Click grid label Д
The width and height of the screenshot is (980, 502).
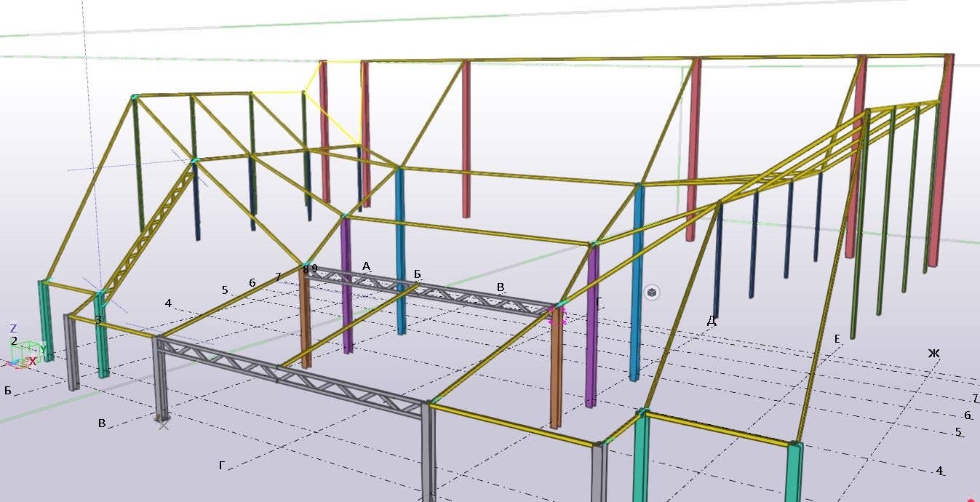[x=712, y=320]
